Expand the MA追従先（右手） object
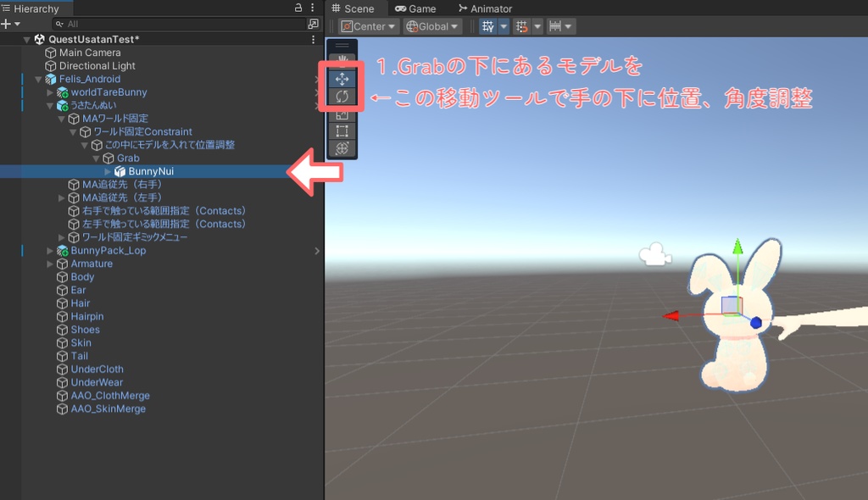Screen dimensions: 868x500 [61, 184]
